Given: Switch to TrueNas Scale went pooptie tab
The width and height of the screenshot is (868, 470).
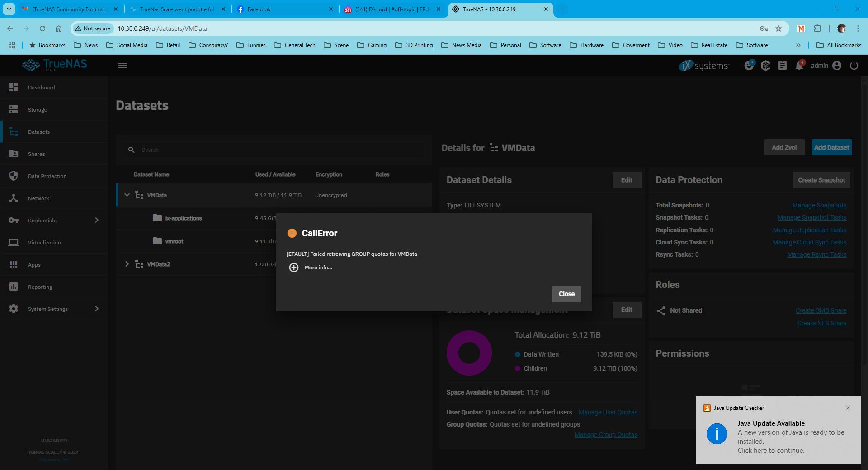Looking at the screenshot, I should coord(177,9).
